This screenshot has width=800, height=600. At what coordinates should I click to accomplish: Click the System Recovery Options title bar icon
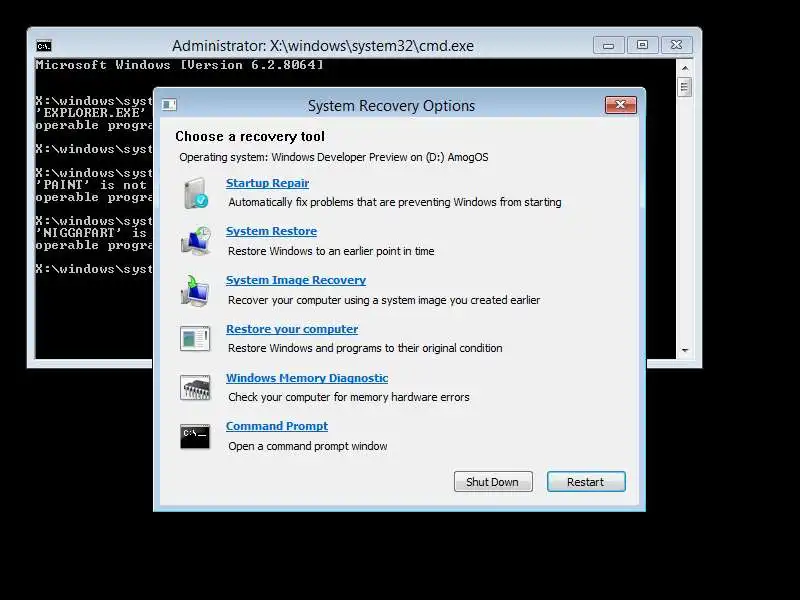(169, 105)
